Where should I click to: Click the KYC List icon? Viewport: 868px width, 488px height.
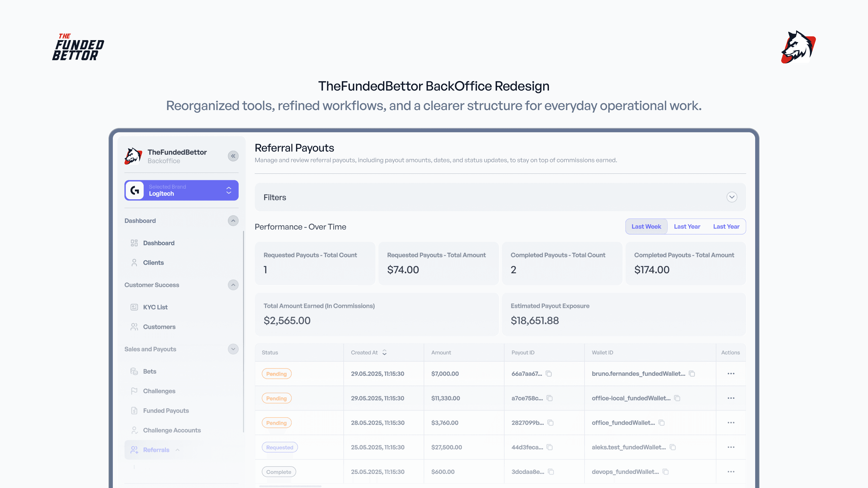click(134, 307)
